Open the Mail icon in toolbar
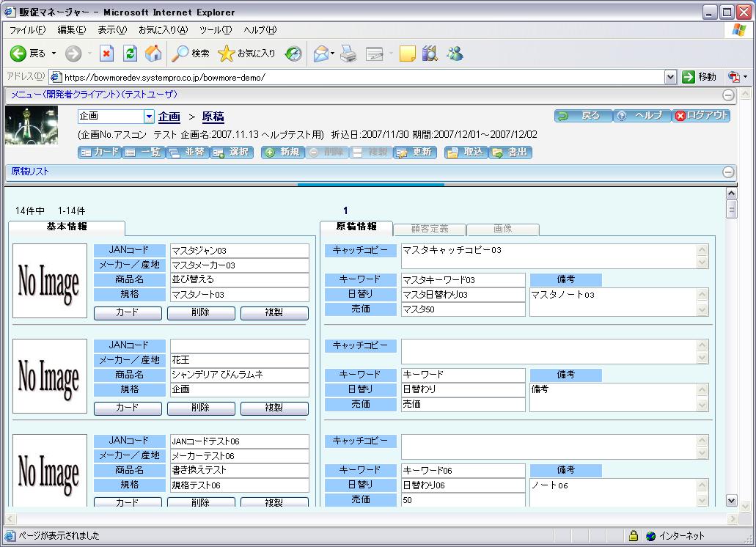The image size is (756, 547). click(321, 54)
